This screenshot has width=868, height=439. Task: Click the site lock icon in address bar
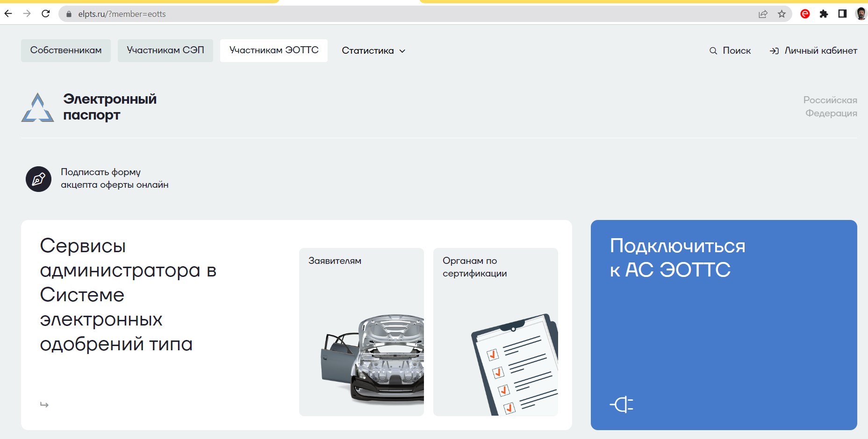coord(69,14)
